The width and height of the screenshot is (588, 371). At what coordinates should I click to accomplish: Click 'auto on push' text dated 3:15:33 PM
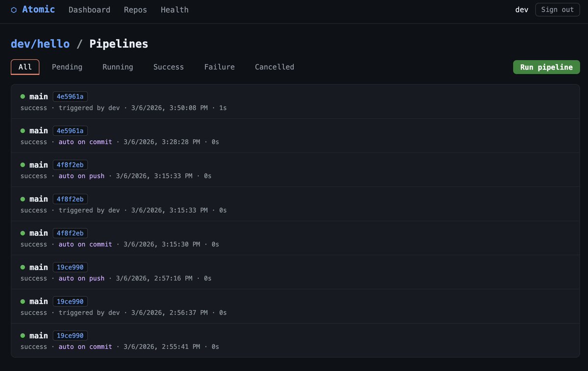pos(81,176)
